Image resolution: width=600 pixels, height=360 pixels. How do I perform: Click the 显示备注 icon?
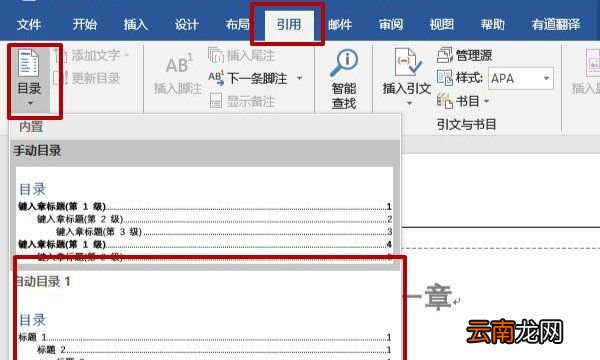[x=216, y=101]
